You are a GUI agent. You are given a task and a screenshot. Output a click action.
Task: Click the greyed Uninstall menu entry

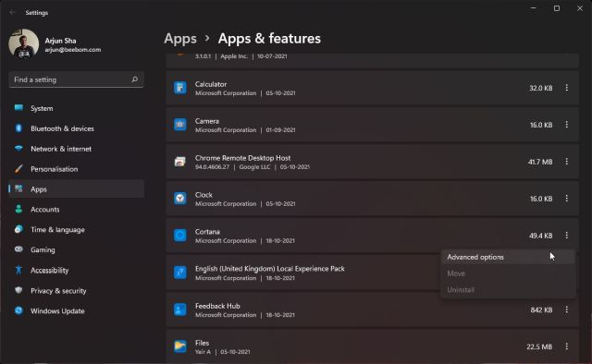click(508, 290)
